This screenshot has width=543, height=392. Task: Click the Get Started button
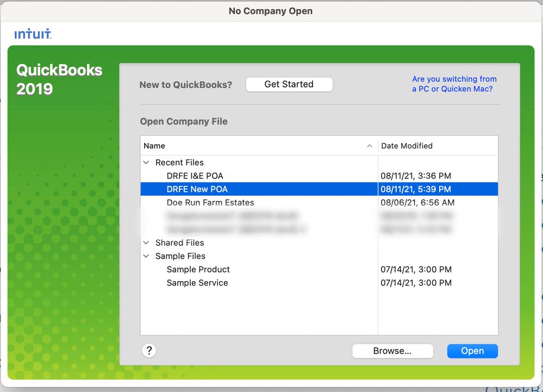[289, 84]
